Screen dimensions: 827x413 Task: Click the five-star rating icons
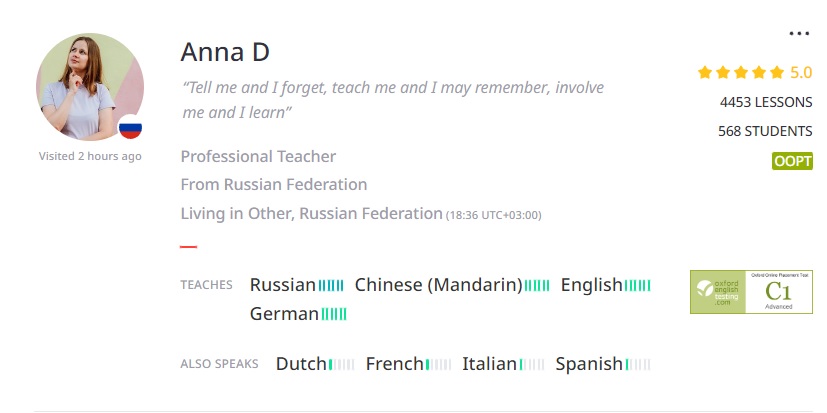coord(741,72)
